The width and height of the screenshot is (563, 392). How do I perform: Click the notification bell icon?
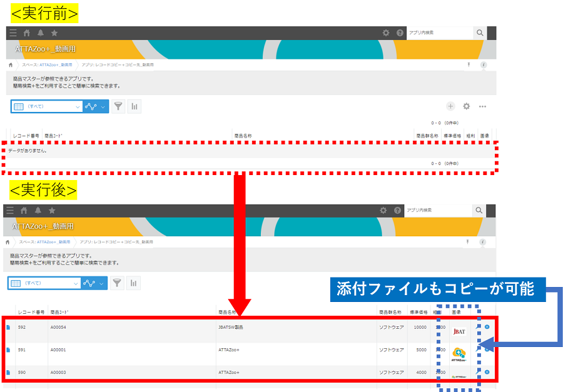click(40, 33)
